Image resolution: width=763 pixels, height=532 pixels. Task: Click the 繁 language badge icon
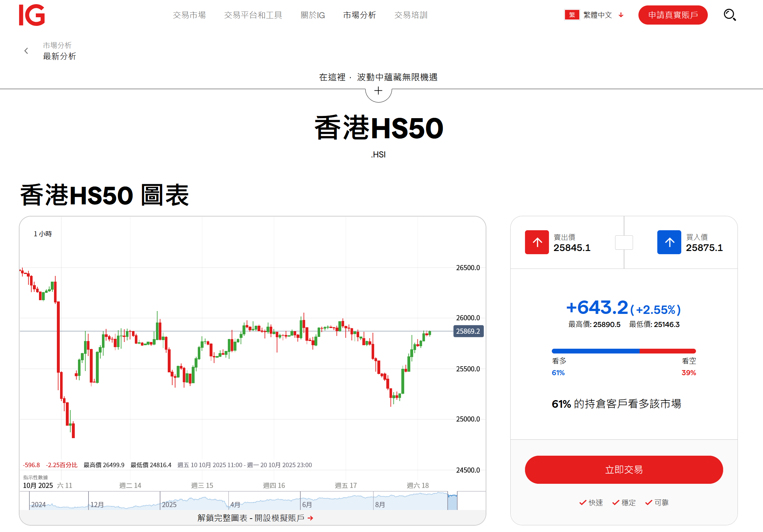(x=572, y=15)
